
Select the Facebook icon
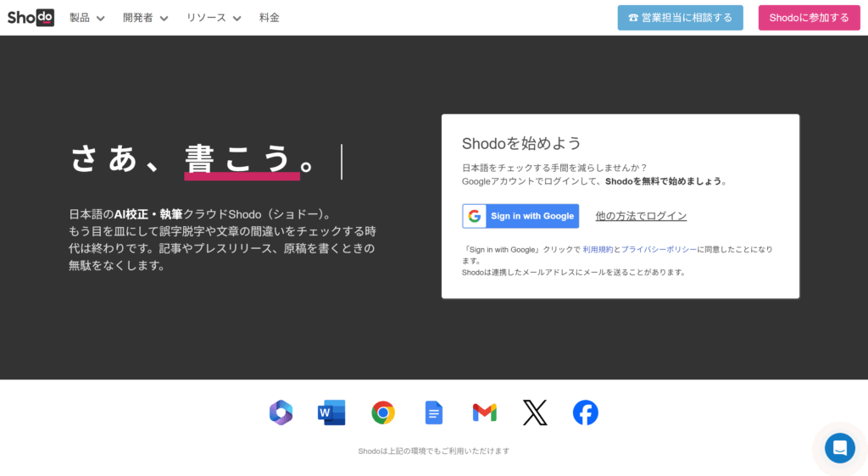point(586,412)
